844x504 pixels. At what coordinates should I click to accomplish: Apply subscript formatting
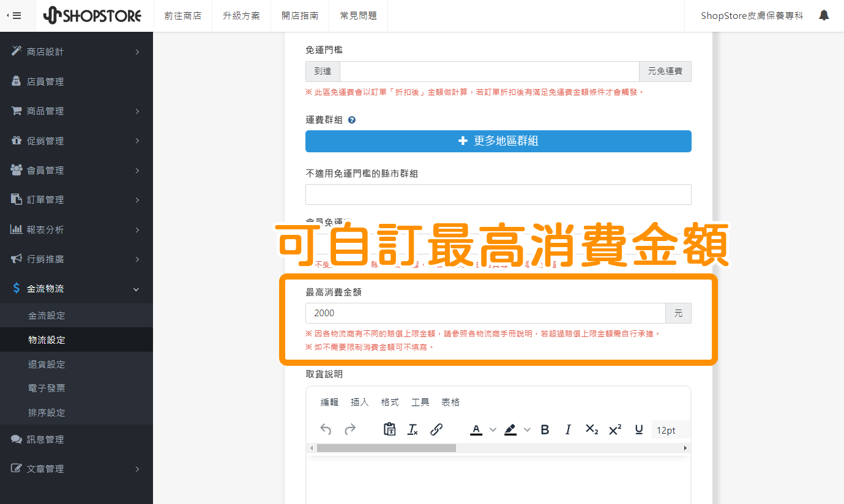coord(592,429)
